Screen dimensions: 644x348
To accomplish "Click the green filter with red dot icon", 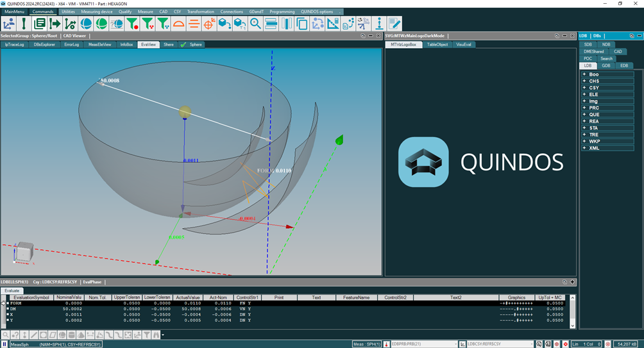I will coord(132,24).
